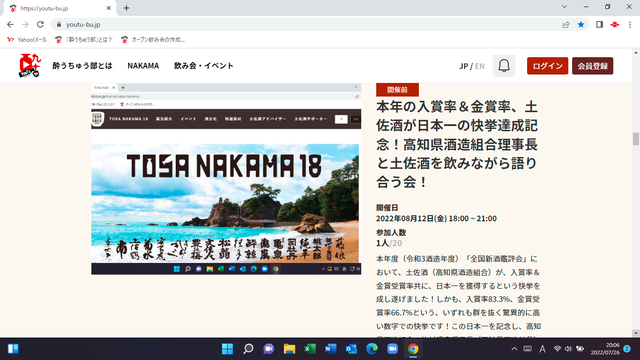Click the touch keyboard tray icon
The image size is (640, 360).
click(x=527, y=349)
